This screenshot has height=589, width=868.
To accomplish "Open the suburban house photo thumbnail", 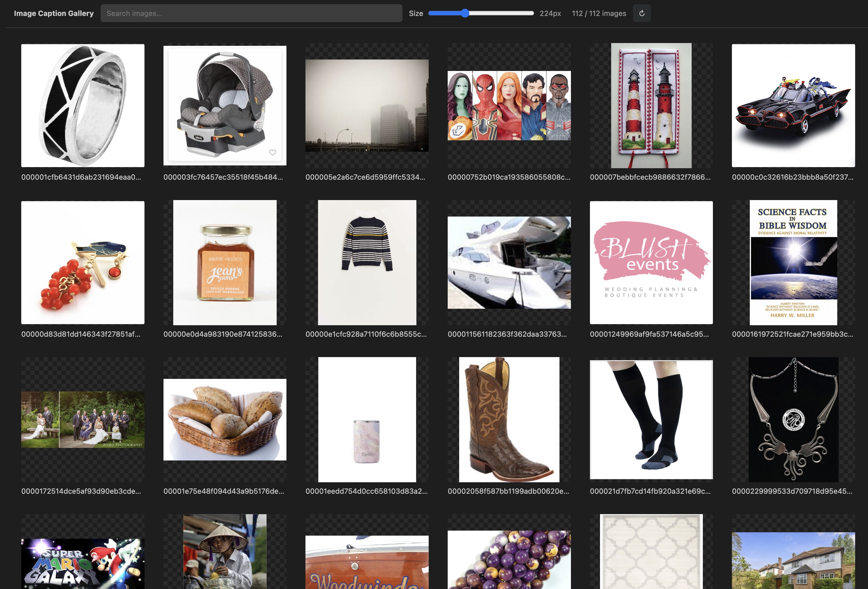I will [x=793, y=560].
